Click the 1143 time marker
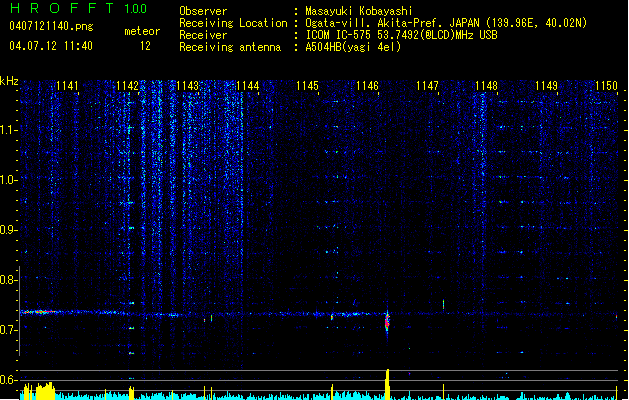Screen dimensions: 629x400 coord(187,86)
